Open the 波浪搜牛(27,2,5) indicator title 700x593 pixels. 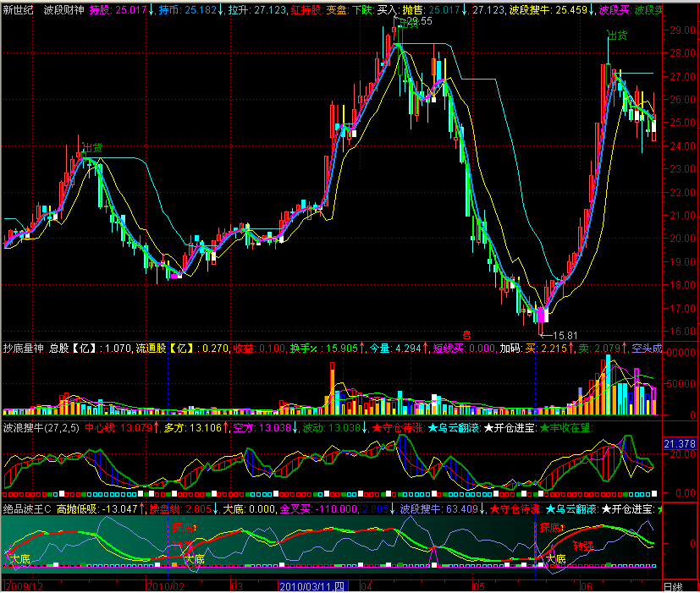[x=41, y=428]
